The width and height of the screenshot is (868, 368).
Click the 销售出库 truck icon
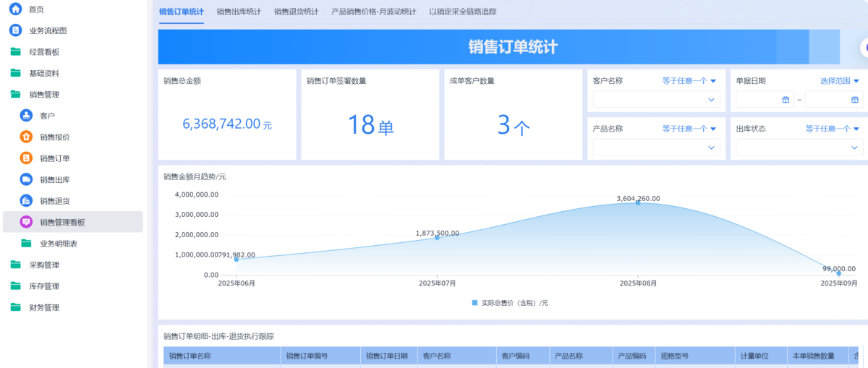click(26, 179)
